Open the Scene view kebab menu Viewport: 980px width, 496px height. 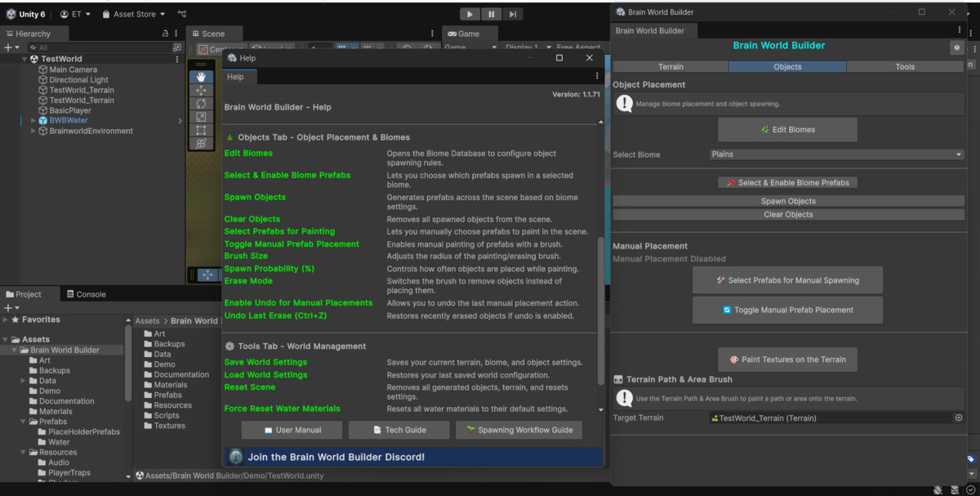click(433, 34)
